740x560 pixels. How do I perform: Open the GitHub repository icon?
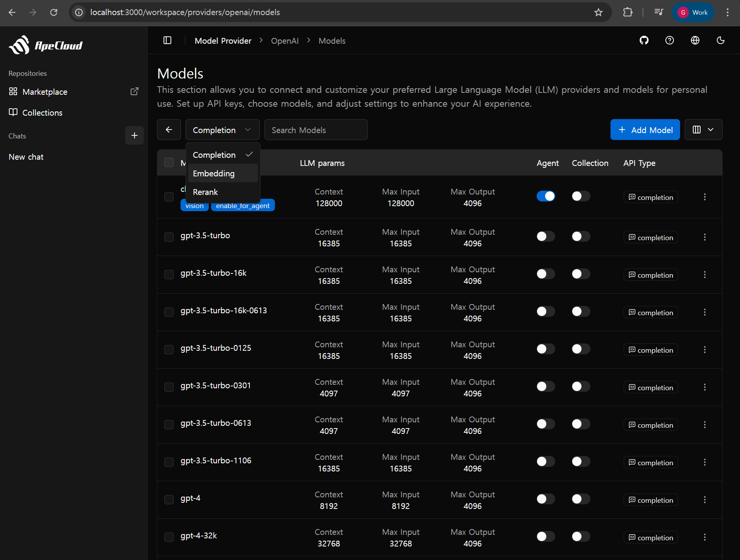tap(644, 40)
